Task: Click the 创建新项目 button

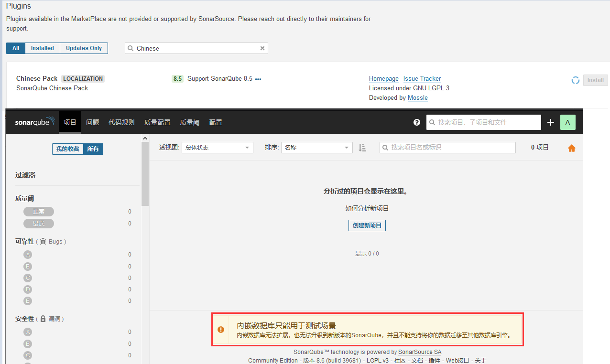Action: [367, 225]
